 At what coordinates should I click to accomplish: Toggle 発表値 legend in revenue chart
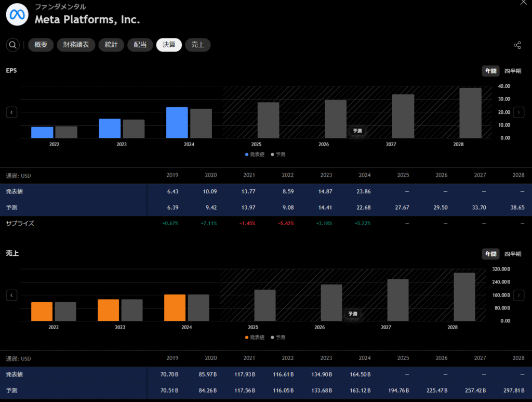[x=255, y=338]
